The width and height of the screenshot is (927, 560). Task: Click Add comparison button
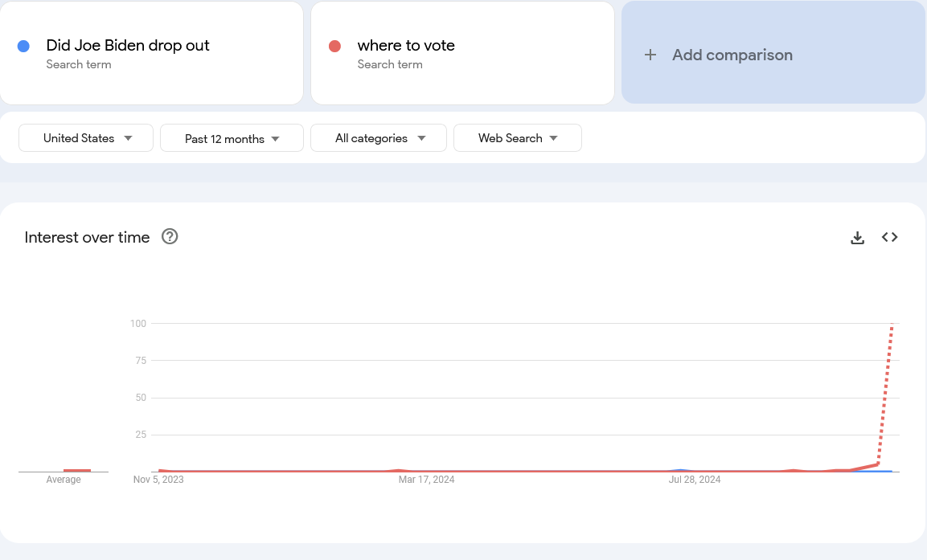(773, 52)
